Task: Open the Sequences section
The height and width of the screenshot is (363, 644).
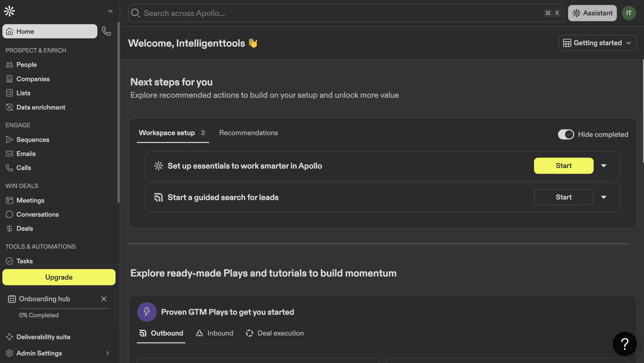Action: coord(33,139)
